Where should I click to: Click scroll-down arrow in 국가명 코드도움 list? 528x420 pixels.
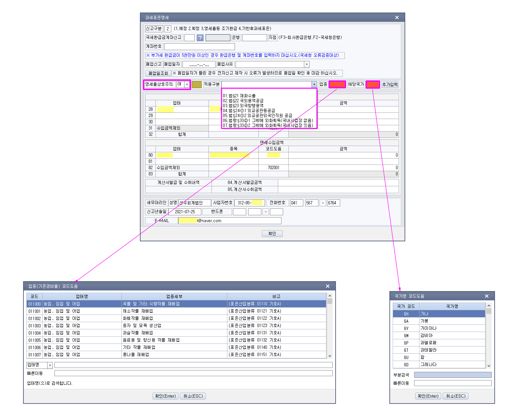489,366
